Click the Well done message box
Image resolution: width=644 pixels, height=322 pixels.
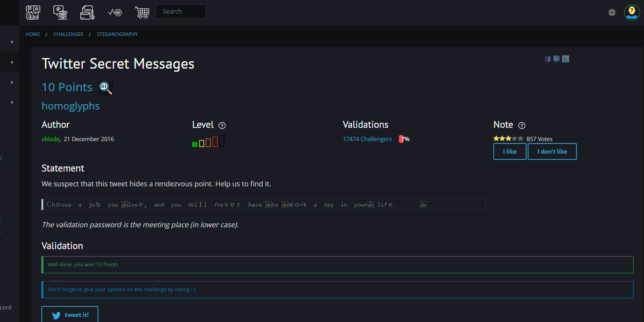coord(337,265)
